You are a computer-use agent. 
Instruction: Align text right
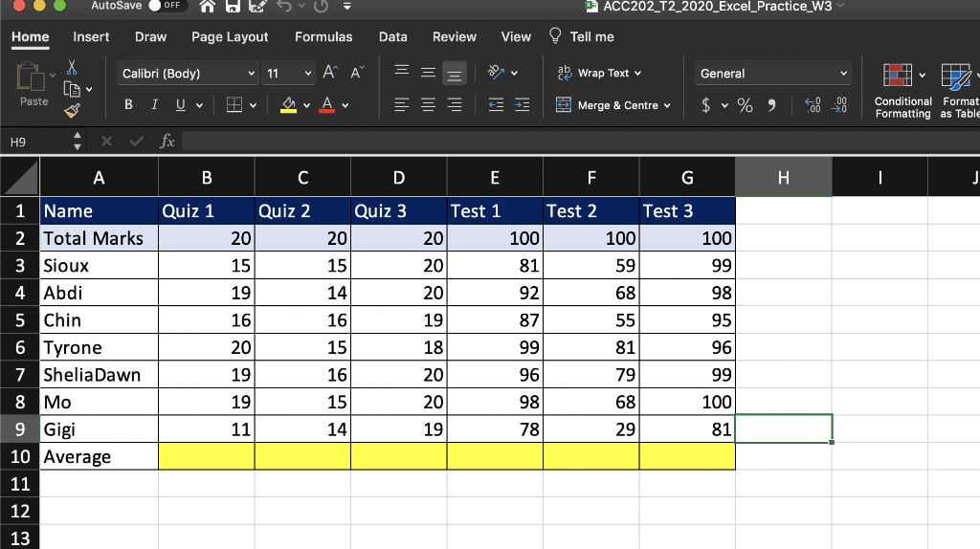(x=455, y=105)
